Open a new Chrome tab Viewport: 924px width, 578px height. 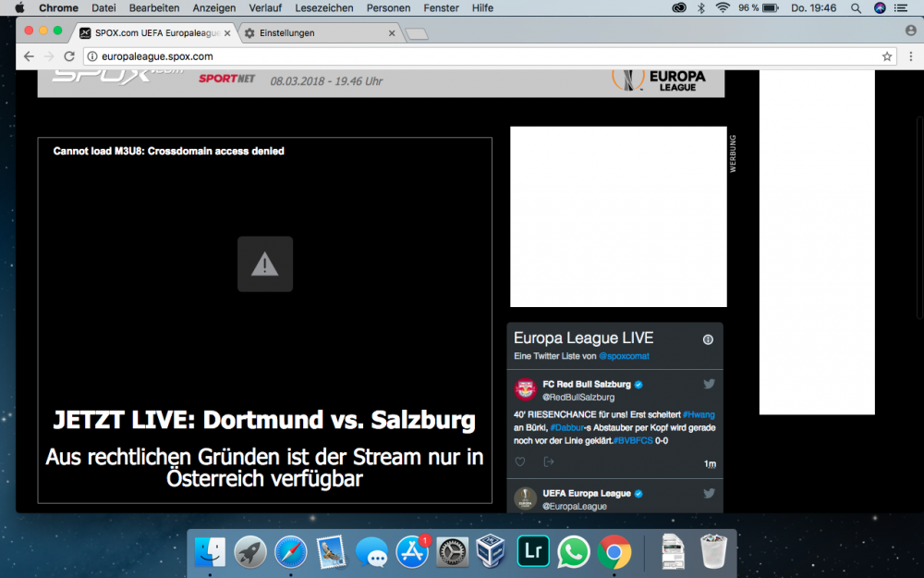pyautogui.click(x=418, y=34)
